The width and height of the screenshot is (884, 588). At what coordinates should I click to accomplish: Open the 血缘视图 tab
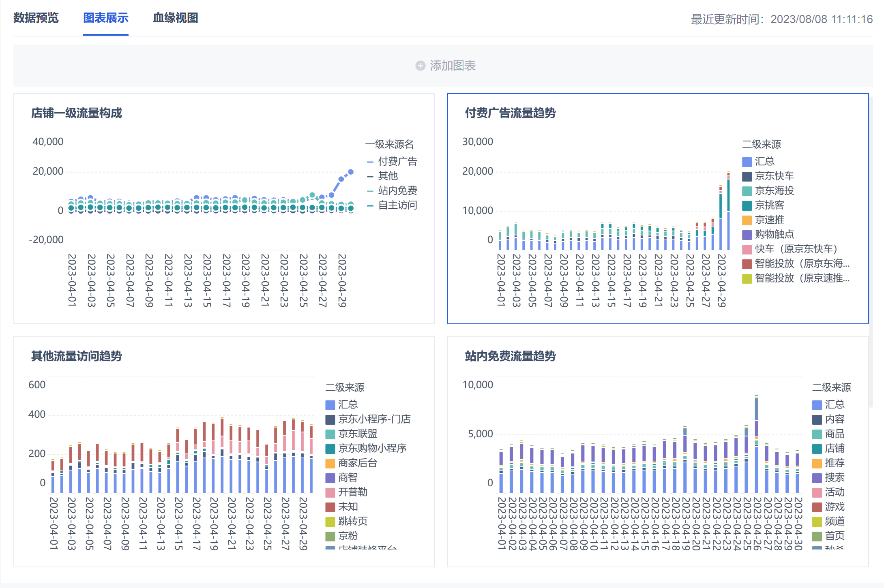175,18
